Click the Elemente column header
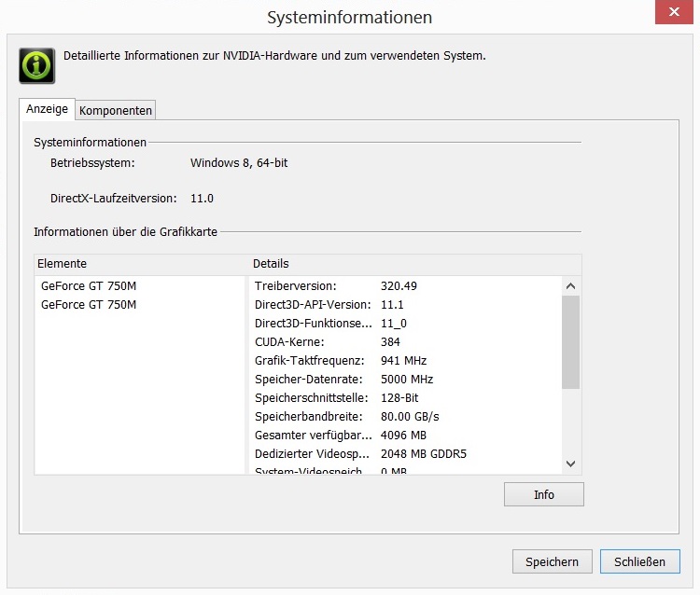The width and height of the screenshot is (700, 595). (x=140, y=264)
